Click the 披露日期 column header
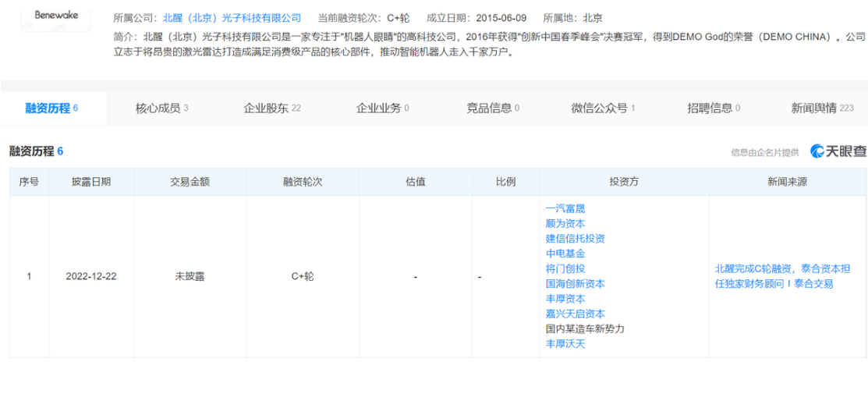Viewport: 868px width, 401px height. (x=90, y=182)
